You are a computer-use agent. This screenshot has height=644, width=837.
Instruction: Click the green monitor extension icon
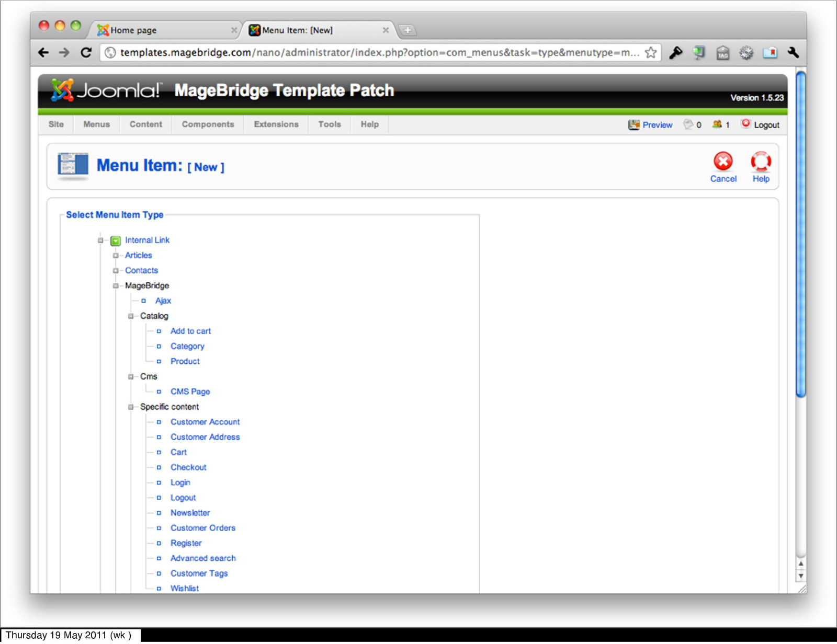pos(699,52)
